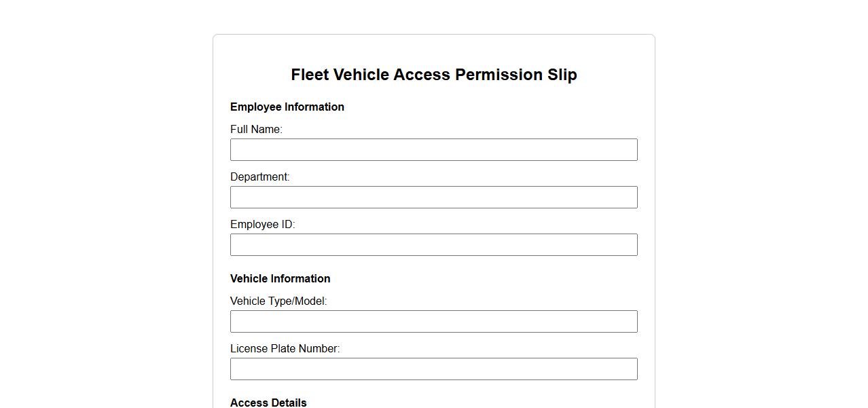Click the word 'Vehicle' in the form title
The width and height of the screenshot is (868, 408).
(x=361, y=75)
